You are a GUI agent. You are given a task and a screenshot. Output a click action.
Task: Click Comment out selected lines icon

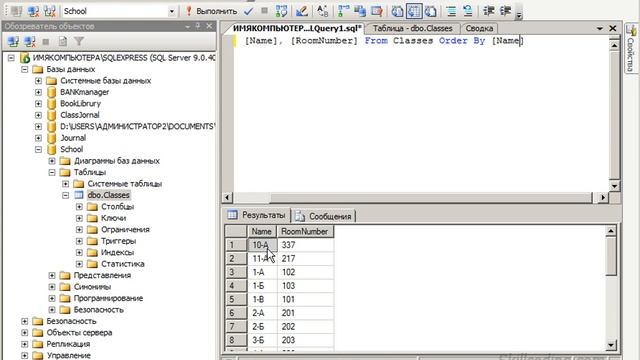click(451, 11)
